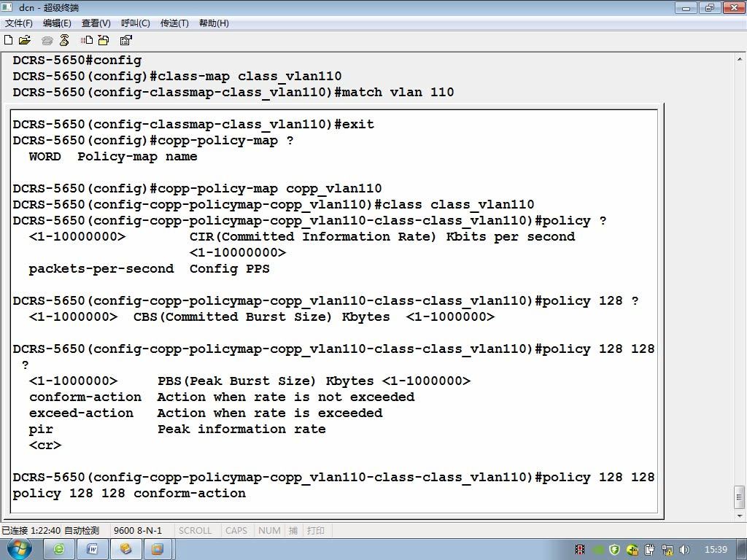Open the 文件(F) menu
This screenshot has width=747, height=560.
(19, 23)
